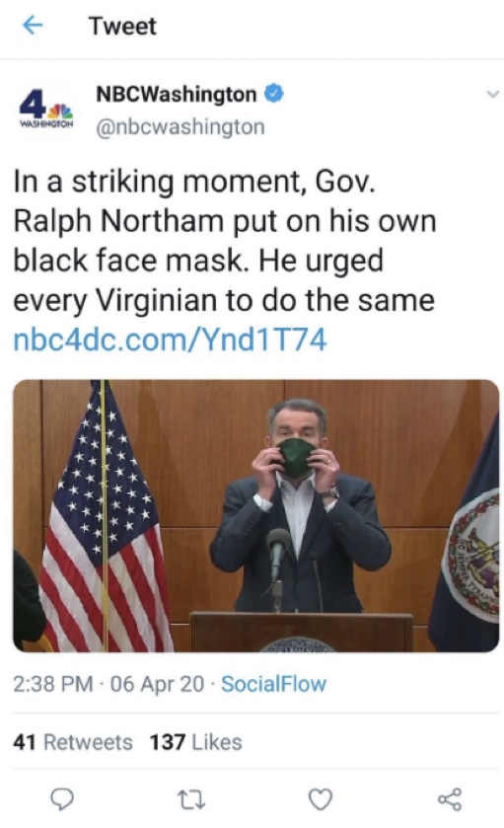
Task: Tap the retweet arrows icon
Action: [x=191, y=799]
